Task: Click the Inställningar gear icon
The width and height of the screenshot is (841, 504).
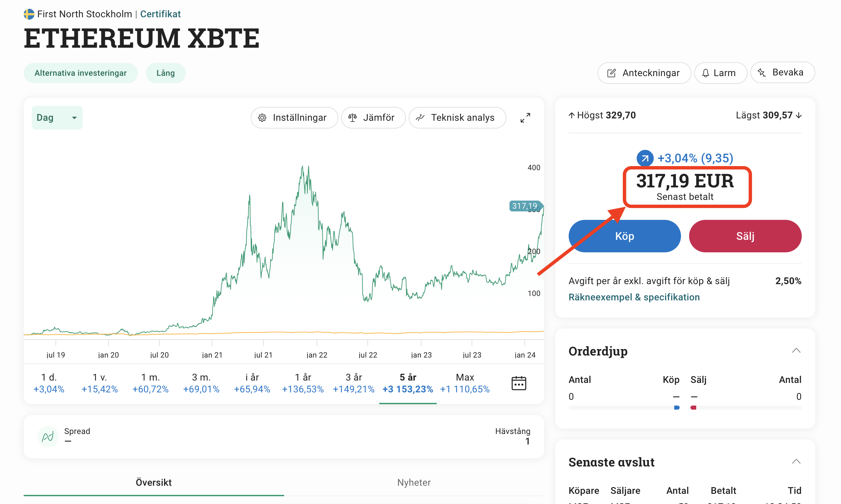Action: [x=262, y=117]
